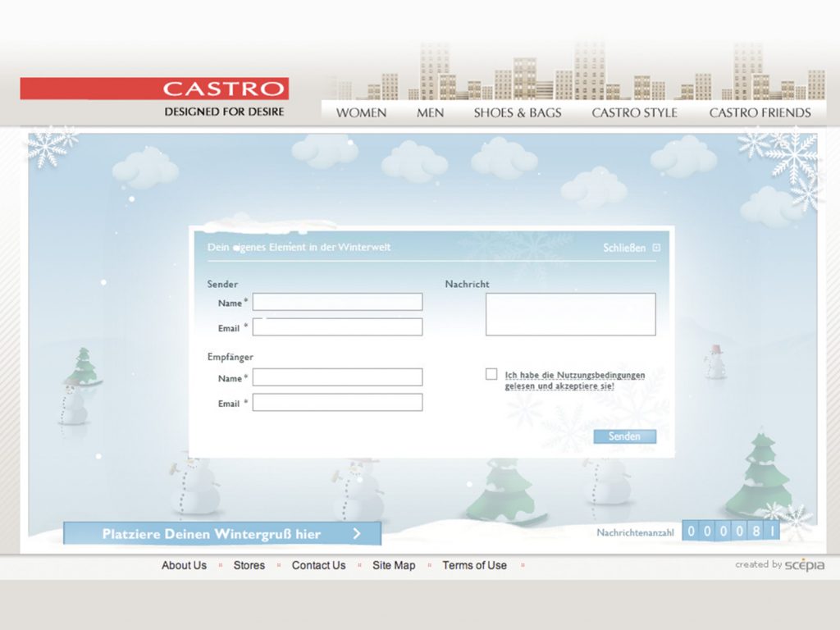Click the dialog title Dein eigenes Element
This screenshot has height=630, width=840.
click(299, 247)
